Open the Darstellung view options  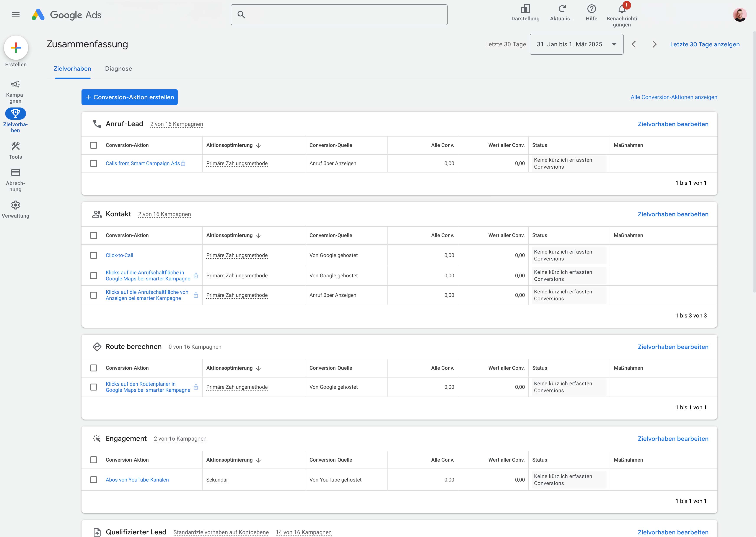pos(525,9)
